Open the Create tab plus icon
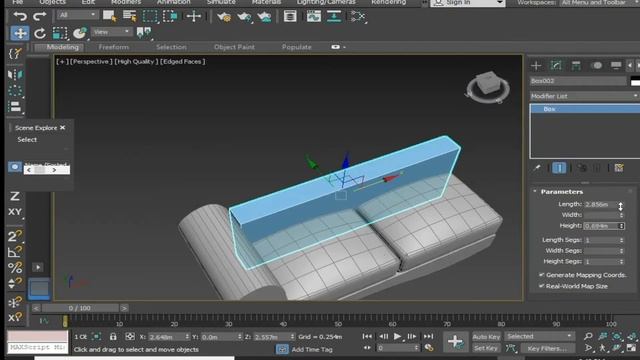 (536, 65)
